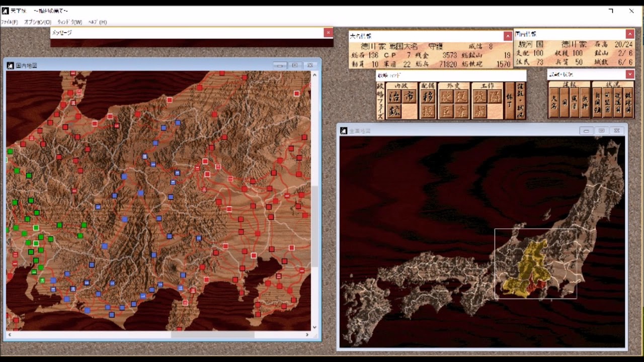
Task: Click horizontal scrollbar thumb in 国内地図 window
Action: (x=212, y=334)
